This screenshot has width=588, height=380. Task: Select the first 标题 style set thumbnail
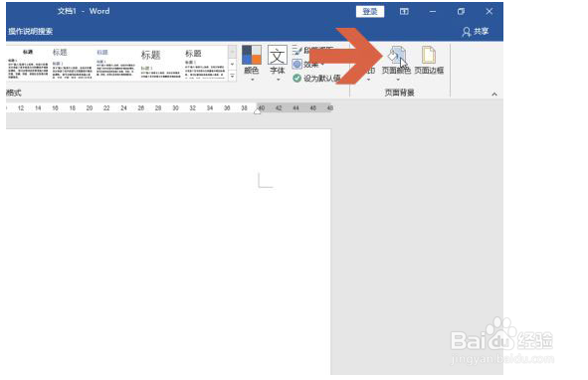(x=28, y=63)
